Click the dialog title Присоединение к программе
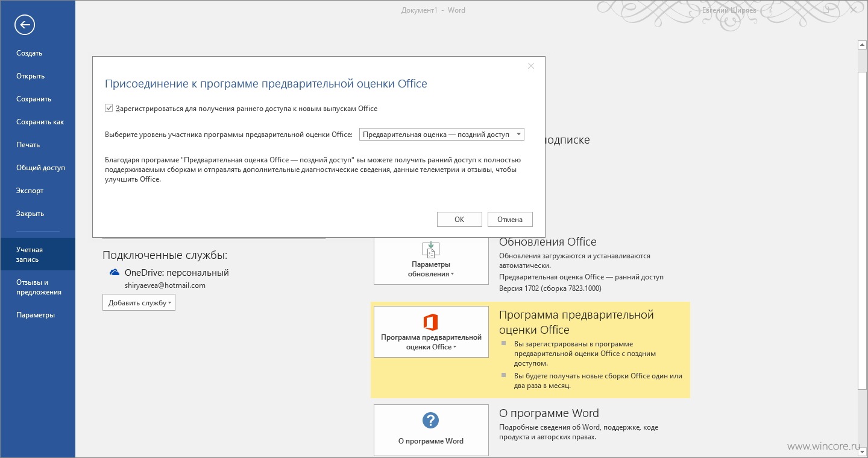Viewport: 868px width, 458px height. click(x=266, y=84)
